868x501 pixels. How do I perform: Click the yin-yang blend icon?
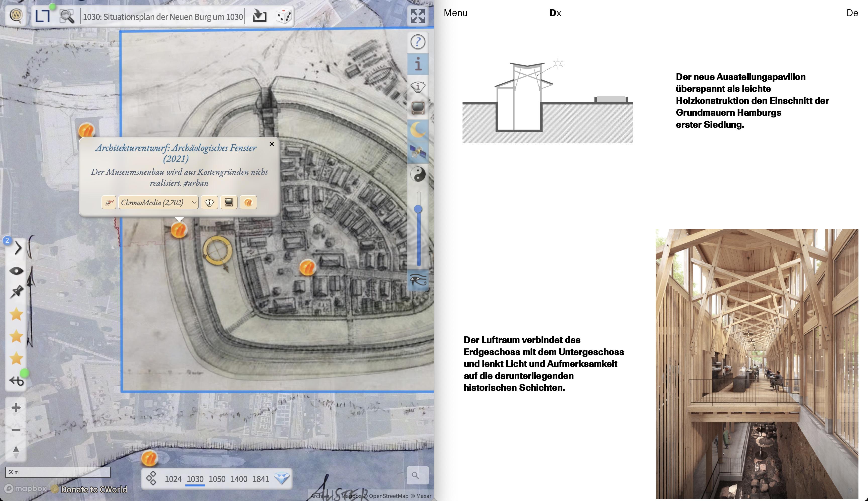(418, 174)
